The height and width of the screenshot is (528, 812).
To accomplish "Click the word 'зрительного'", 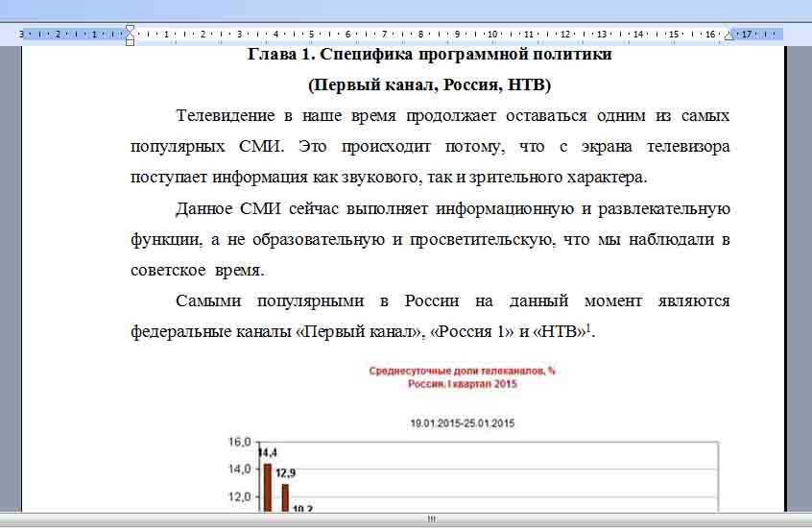I will point(515,178).
